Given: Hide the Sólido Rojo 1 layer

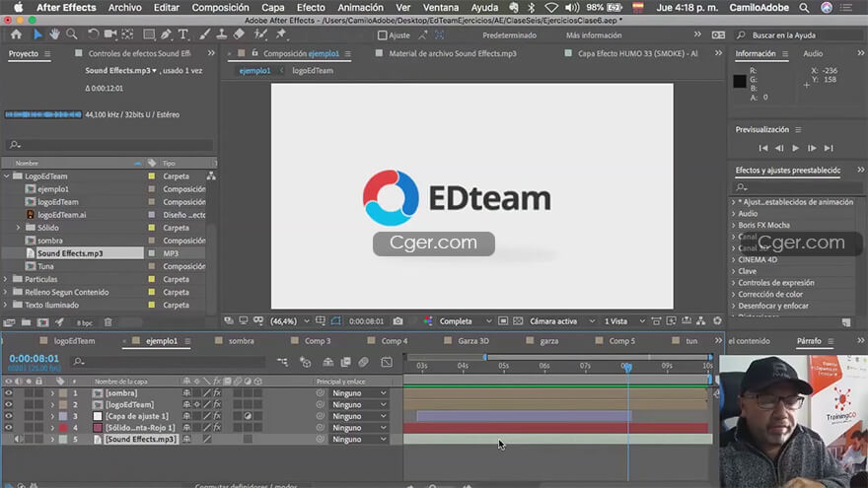Looking at the screenshot, I should point(8,428).
